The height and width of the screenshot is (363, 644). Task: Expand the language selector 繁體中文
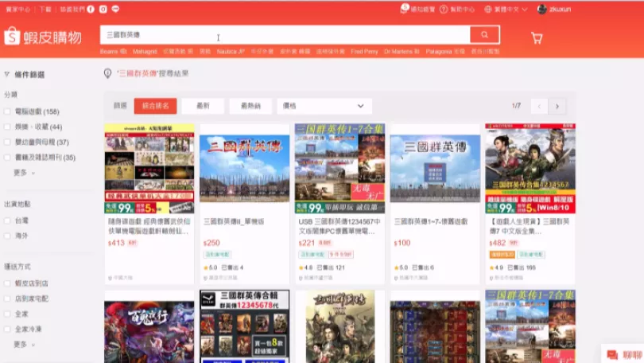[506, 9]
